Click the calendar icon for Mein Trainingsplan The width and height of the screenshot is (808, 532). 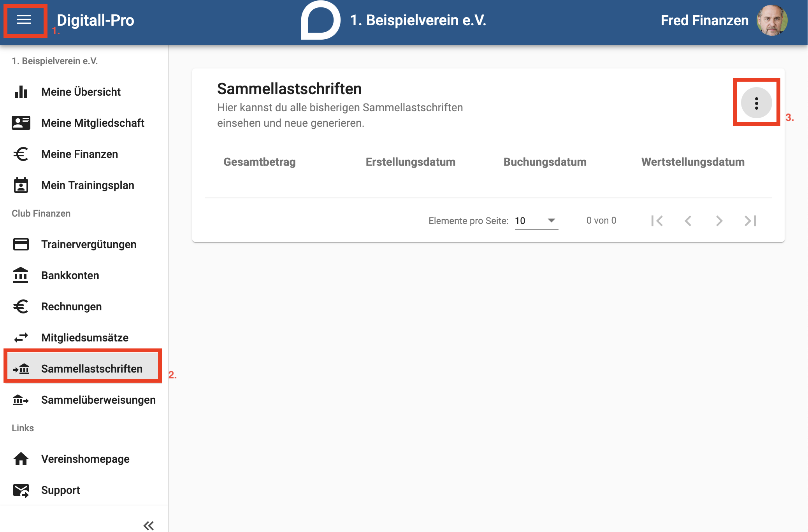(21, 185)
